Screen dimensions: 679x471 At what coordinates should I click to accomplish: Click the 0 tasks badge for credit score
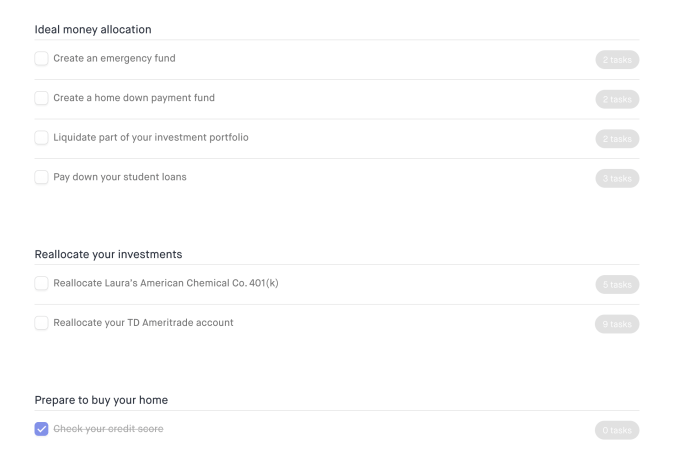[x=616, y=430]
